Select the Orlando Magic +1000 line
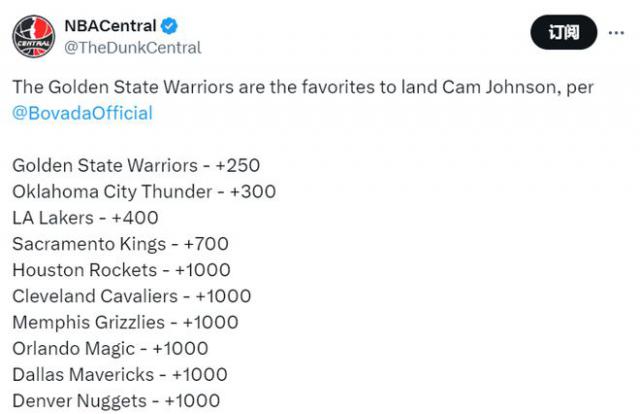The height and width of the screenshot is (414, 640). coord(110,348)
